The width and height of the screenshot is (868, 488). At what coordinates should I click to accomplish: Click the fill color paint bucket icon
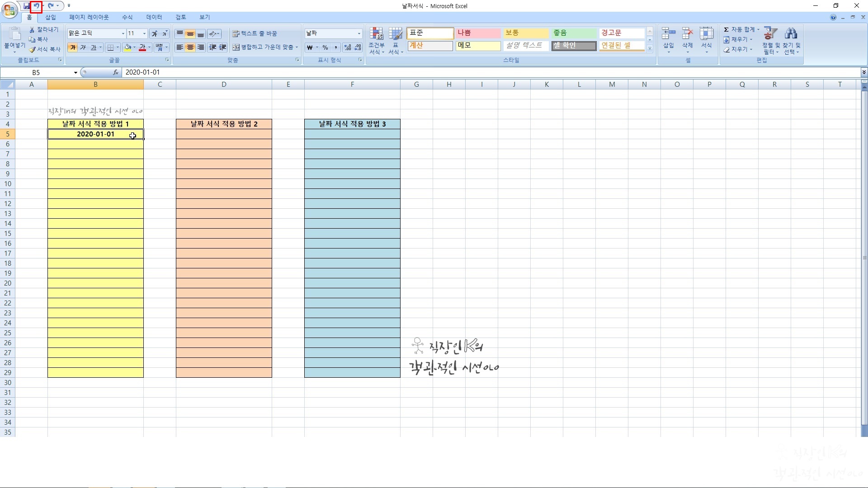click(x=127, y=47)
